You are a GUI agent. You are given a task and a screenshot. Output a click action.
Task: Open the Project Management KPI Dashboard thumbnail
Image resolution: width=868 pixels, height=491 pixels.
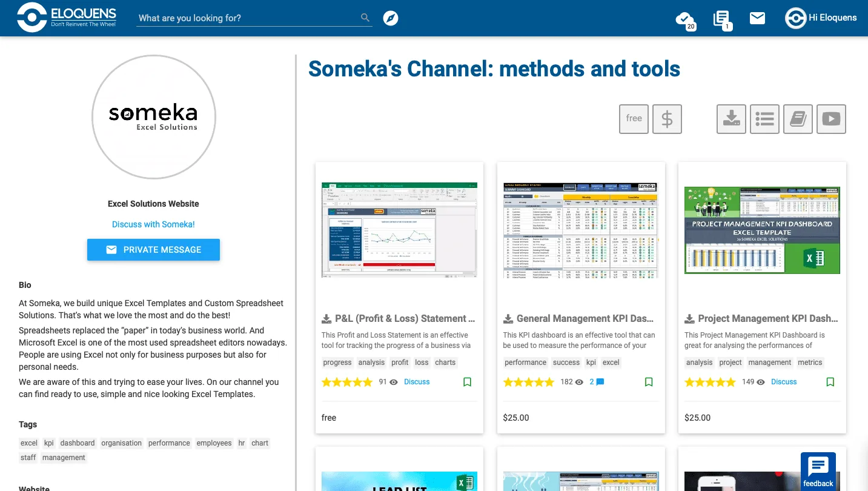pos(762,230)
